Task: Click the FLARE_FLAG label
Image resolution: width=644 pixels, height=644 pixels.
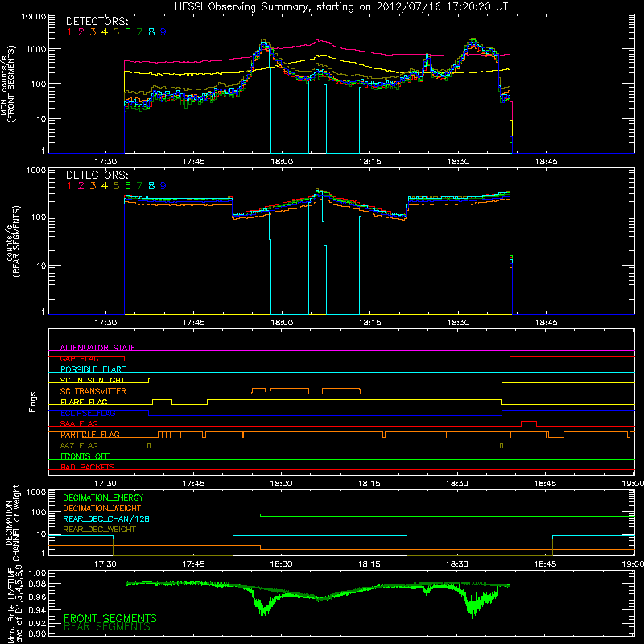Action: click(84, 402)
